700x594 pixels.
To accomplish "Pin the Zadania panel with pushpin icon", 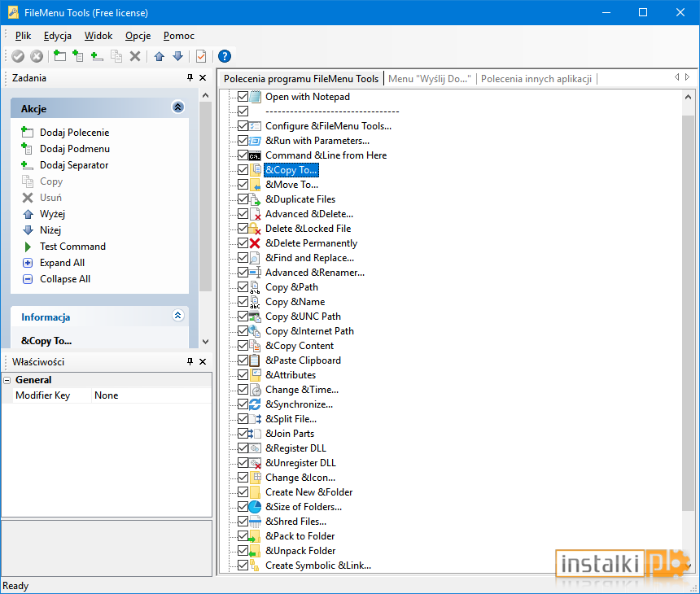I will tap(190, 77).
